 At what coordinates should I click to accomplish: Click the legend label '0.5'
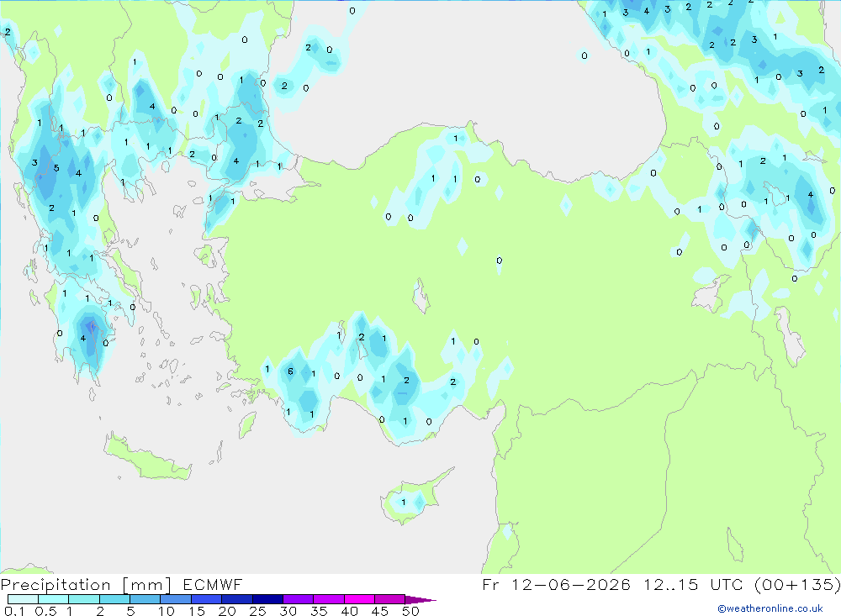pos(46,611)
